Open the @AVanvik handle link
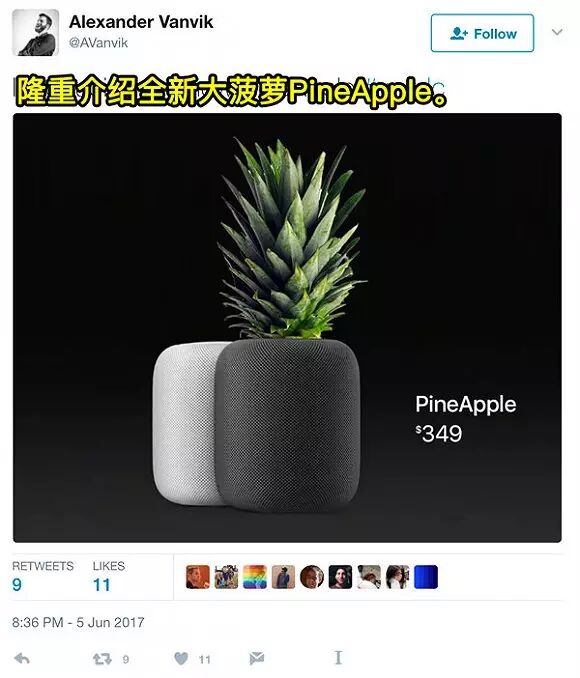Screen dimensions: 580x678 click(99, 43)
